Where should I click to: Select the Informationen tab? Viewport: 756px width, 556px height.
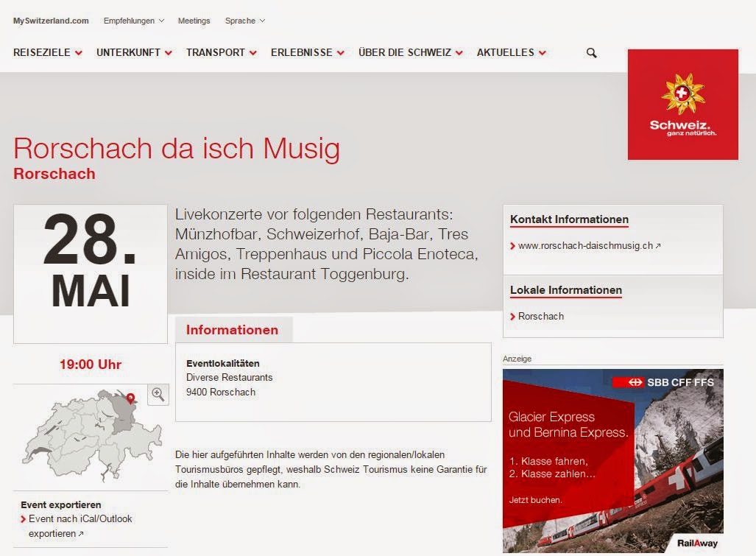coord(233,330)
